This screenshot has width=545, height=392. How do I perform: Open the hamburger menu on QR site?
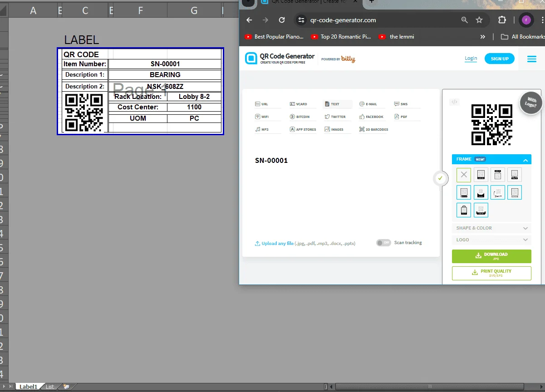coord(531,59)
